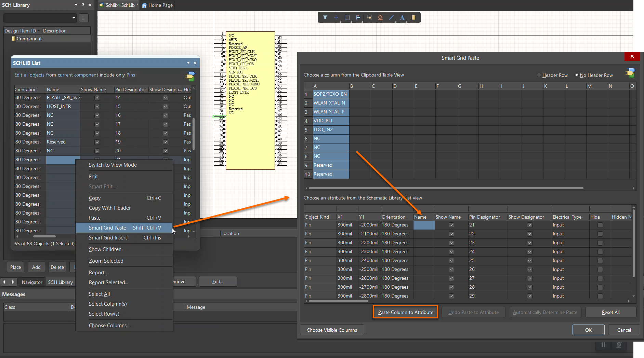Open the SCH Library panel dropdown arrow
644x358 pixels.
(76, 5)
